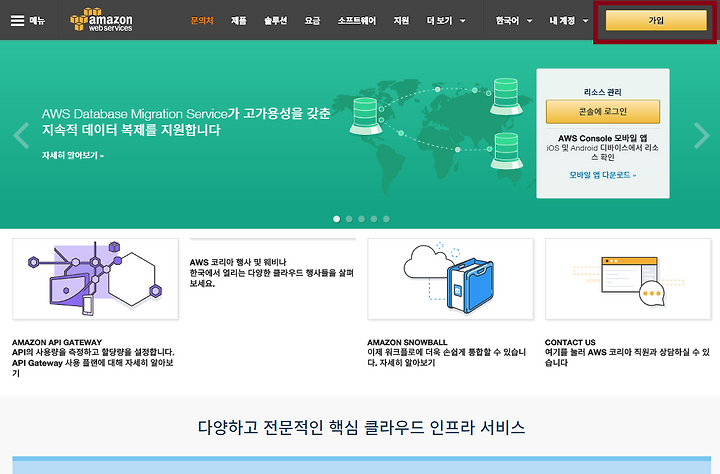The width and height of the screenshot is (720, 474).
Task: Click the 다양하고 전문적인 핵심 클라우드 인프라 서비스 heading
Action: click(361, 428)
